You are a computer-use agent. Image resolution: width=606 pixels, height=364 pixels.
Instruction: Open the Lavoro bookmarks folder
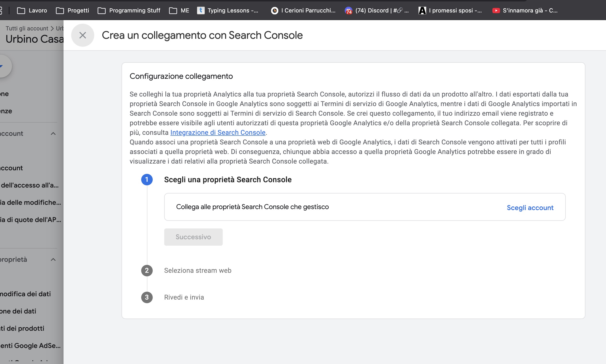(32, 10)
